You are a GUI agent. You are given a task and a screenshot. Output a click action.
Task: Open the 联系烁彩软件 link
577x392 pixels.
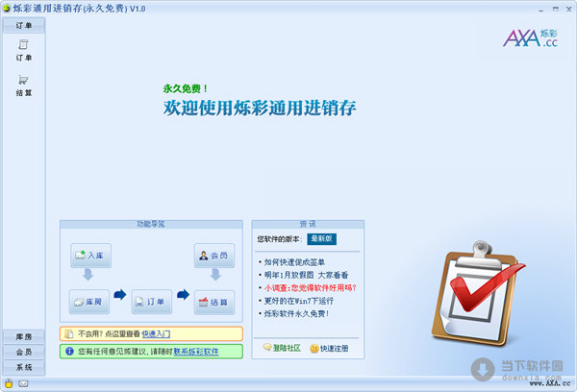click(196, 352)
